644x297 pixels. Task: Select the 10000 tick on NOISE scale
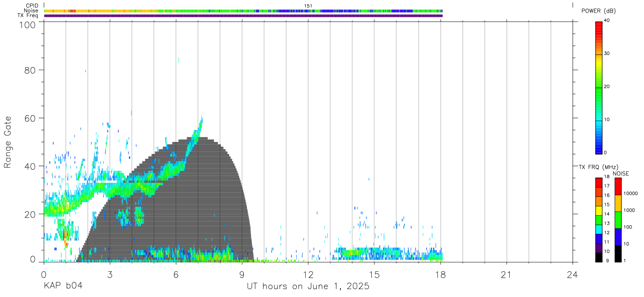point(631,193)
